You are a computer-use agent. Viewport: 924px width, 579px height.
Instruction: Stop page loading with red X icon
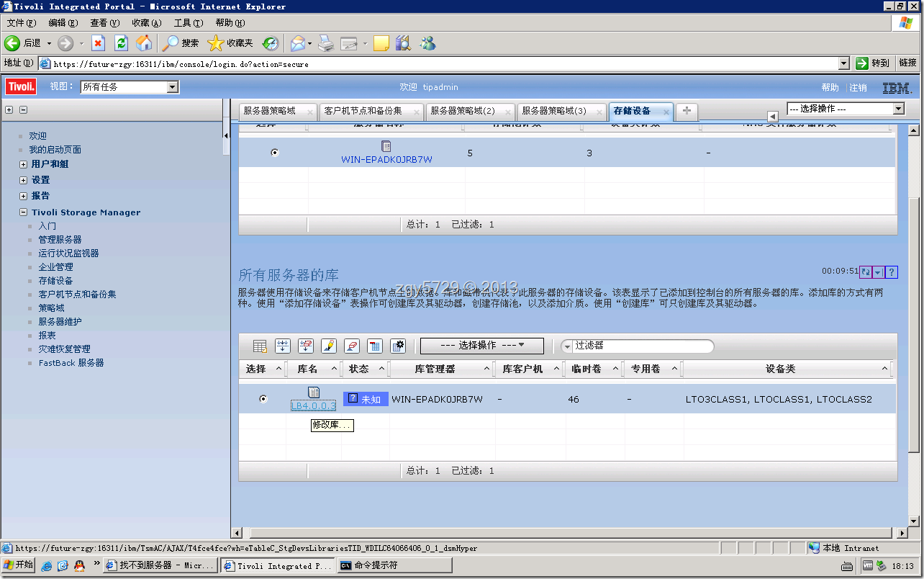(x=99, y=43)
